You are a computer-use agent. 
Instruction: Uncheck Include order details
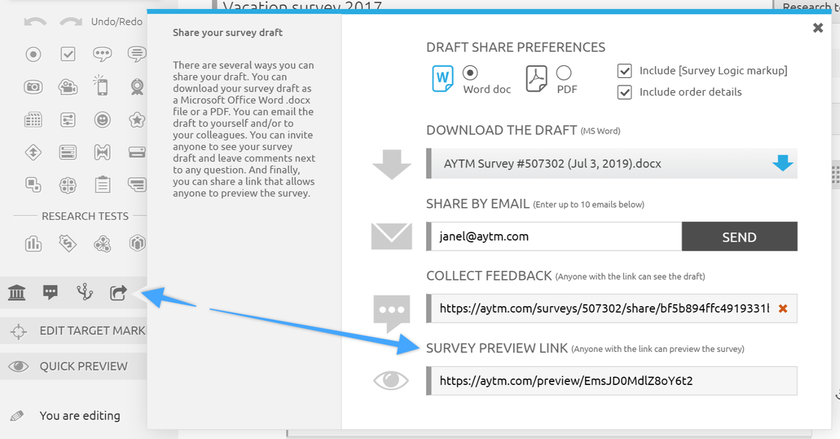[625, 92]
